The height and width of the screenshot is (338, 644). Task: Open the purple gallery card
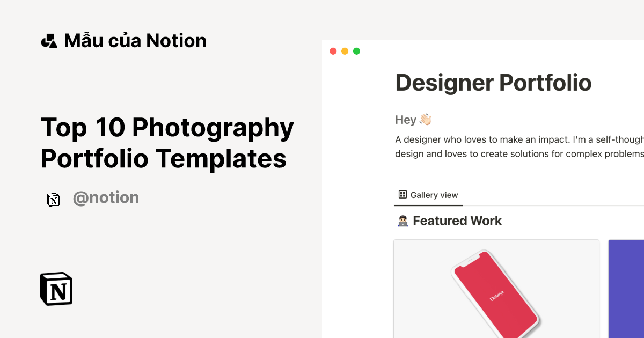[x=626, y=289]
